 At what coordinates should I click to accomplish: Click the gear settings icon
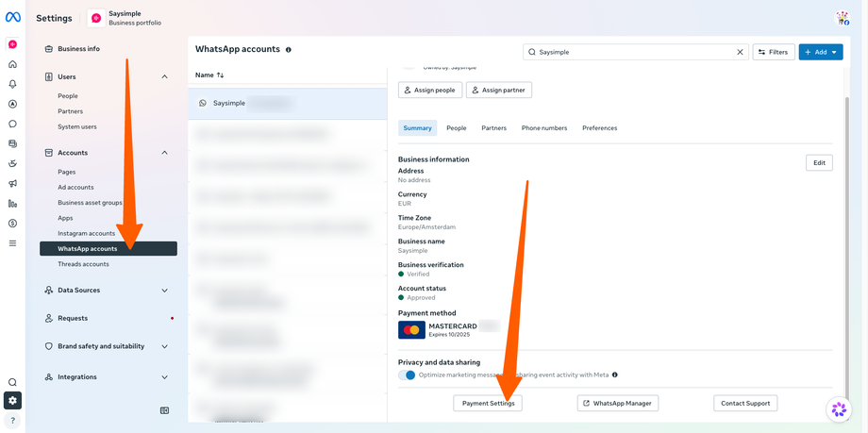point(12,400)
